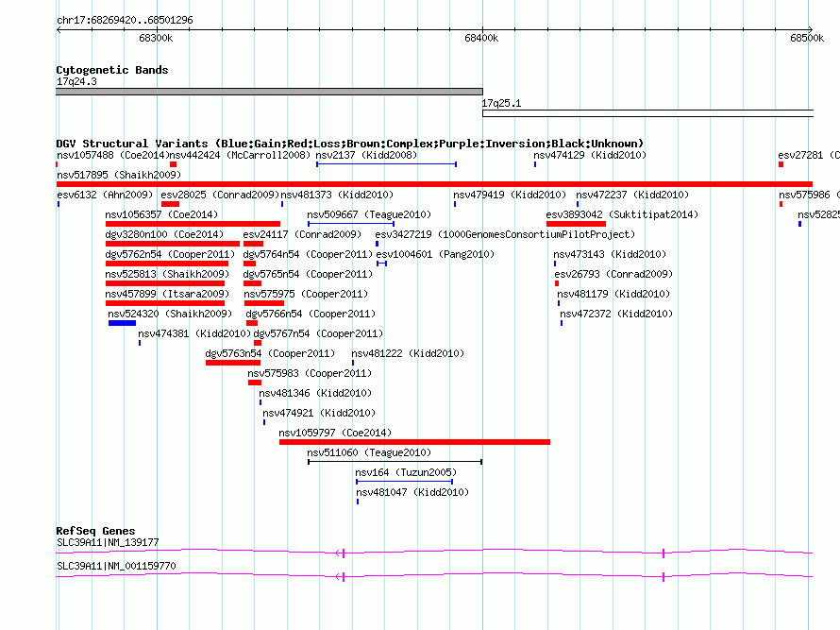
Task: Open nsv1056357 (Coe2014) variant label
Action: [161, 214]
